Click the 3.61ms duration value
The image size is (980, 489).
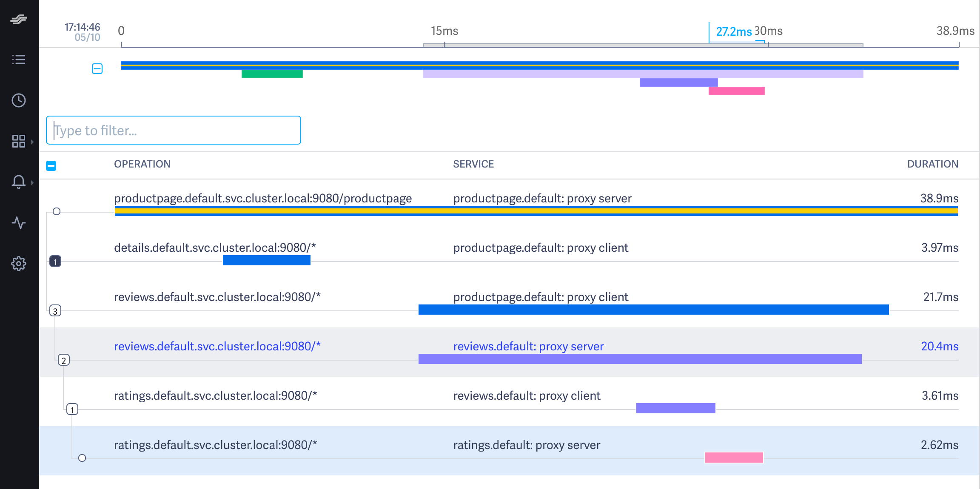940,395
